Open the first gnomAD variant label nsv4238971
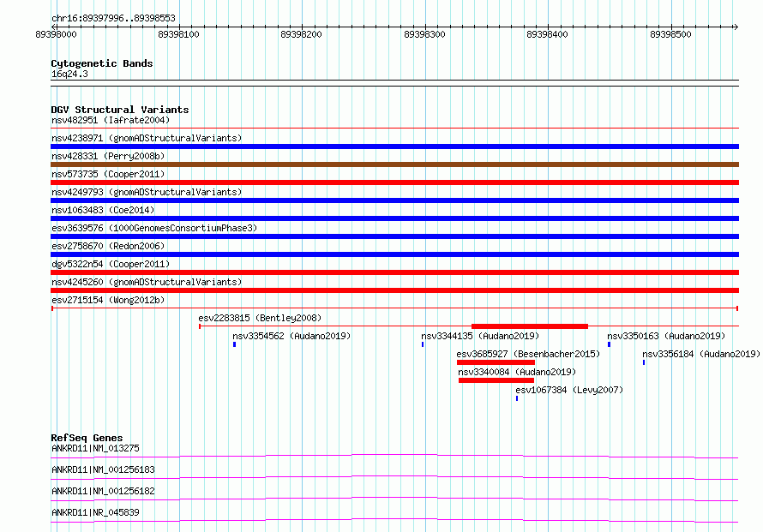The image size is (763, 532). click(x=147, y=138)
